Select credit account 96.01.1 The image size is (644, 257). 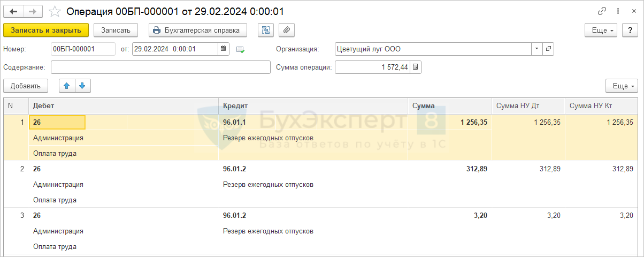(x=234, y=123)
